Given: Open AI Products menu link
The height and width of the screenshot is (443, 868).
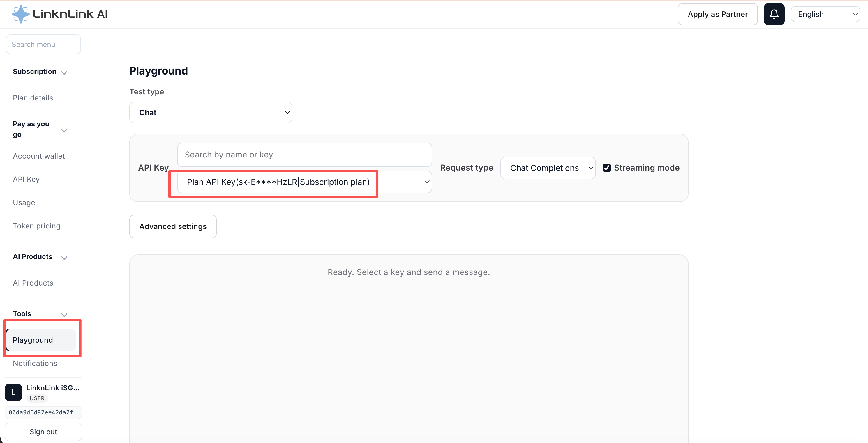Looking at the screenshot, I should point(33,283).
